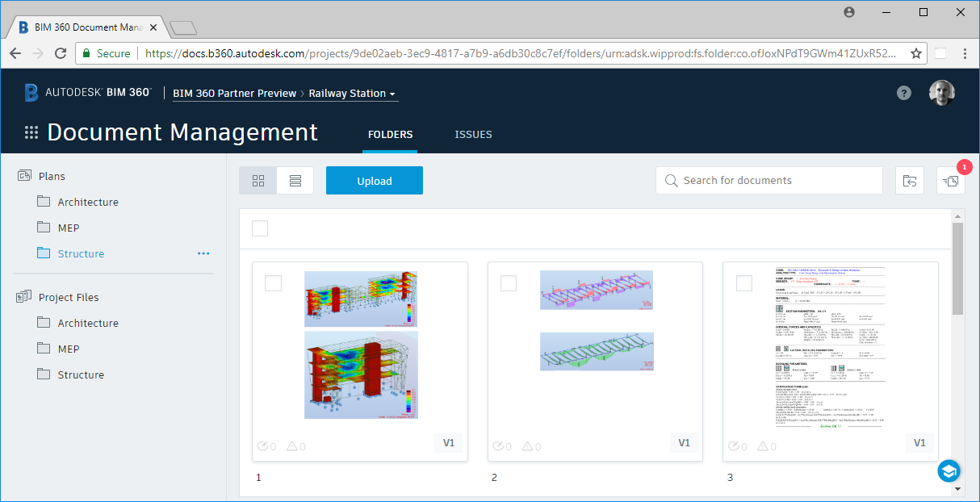Image resolution: width=980 pixels, height=502 pixels.
Task: Switch to the FOLDERS tab
Action: pyautogui.click(x=390, y=135)
